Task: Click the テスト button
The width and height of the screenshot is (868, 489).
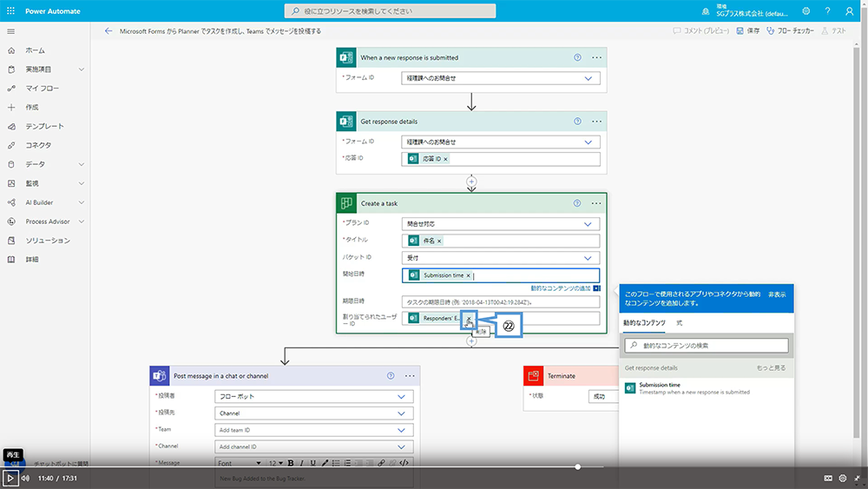Action: [x=833, y=31]
